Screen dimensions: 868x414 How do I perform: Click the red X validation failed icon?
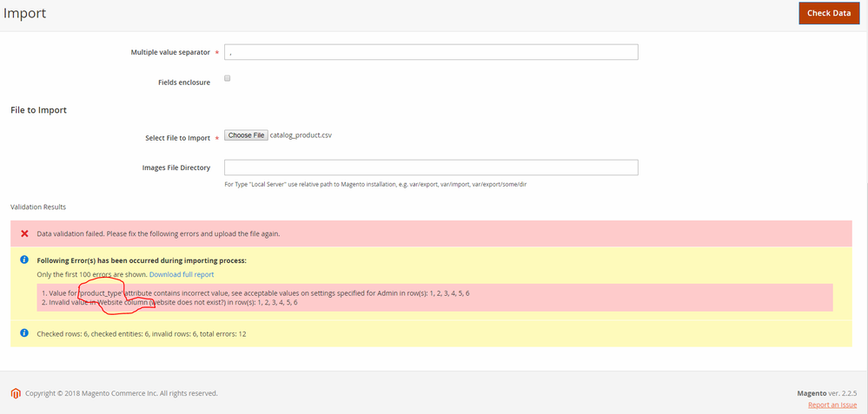pyautogui.click(x=24, y=233)
